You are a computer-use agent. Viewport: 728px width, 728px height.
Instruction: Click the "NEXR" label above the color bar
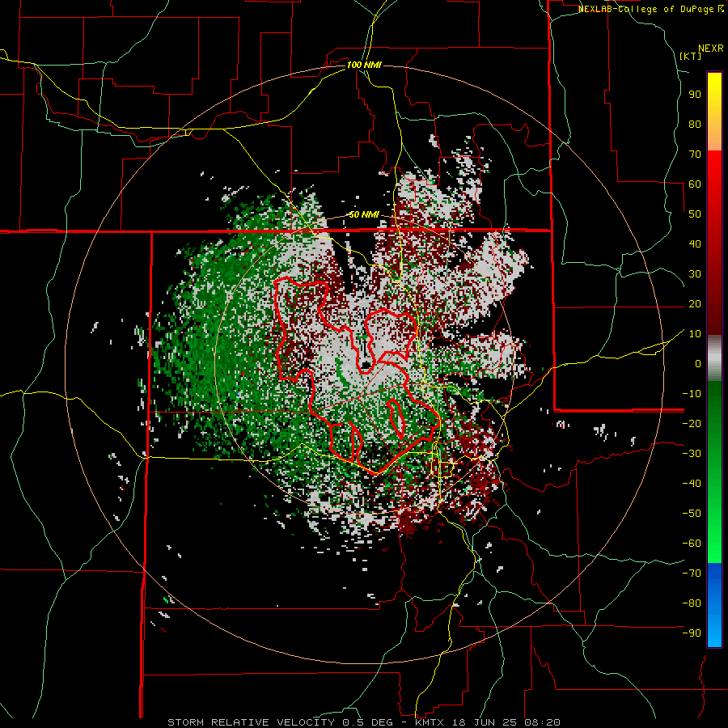pyautogui.click(x=710, y=49)
